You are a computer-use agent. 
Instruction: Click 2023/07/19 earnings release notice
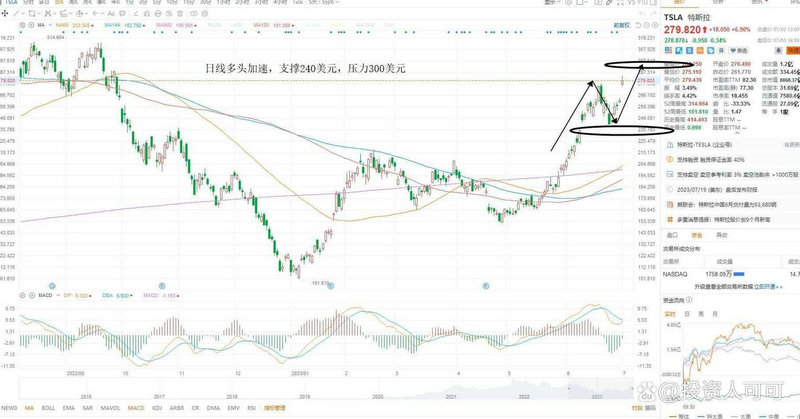[x=717, y=189]
